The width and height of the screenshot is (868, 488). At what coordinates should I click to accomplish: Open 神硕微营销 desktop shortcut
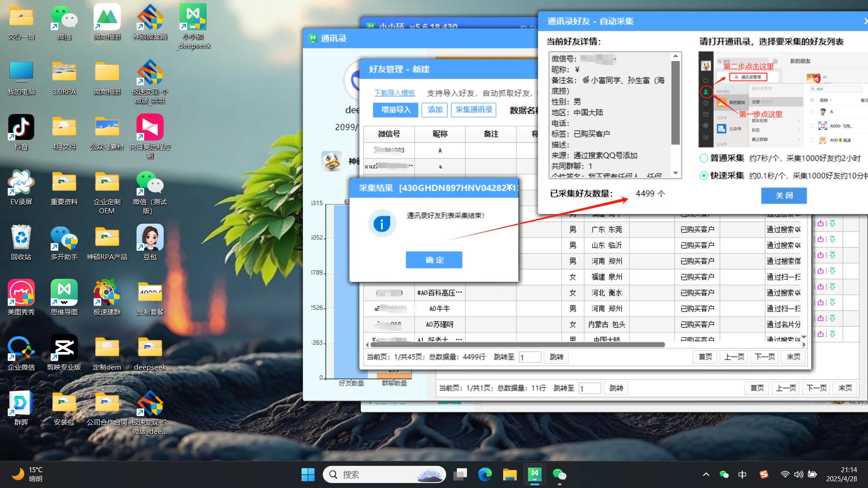coord(150,23)
